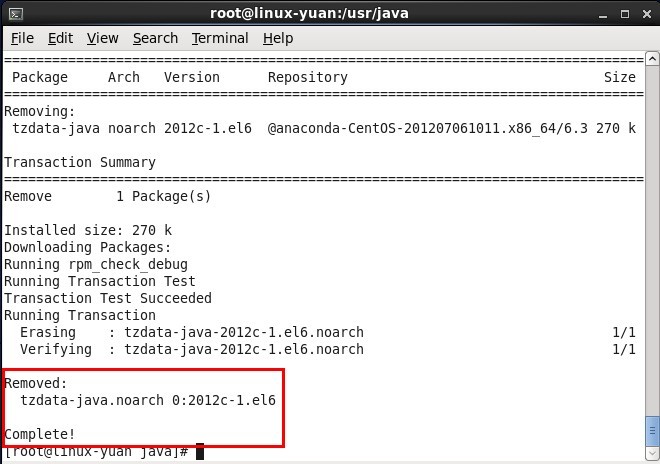
Task: Expand the Search menu
Action: point(155,38)
